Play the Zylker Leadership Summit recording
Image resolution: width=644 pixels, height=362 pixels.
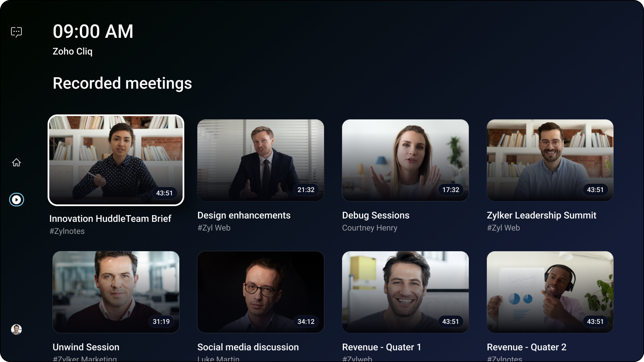coord(550,160)
